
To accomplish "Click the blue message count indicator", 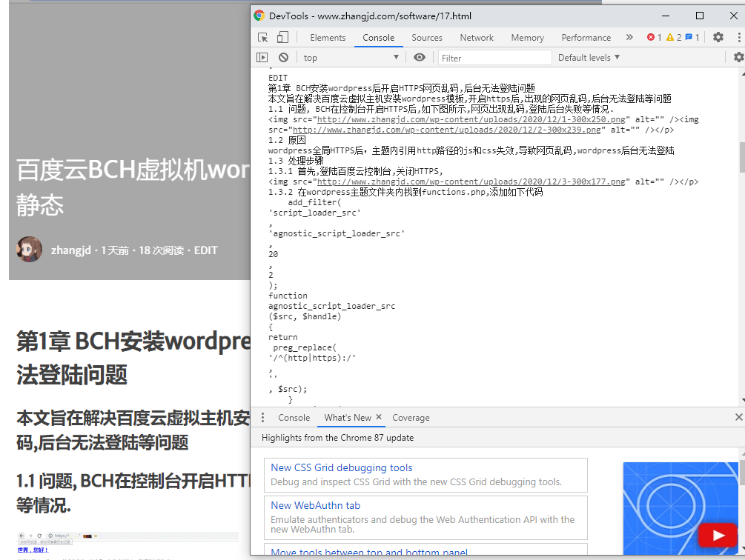I will click(x=692, y=38).
